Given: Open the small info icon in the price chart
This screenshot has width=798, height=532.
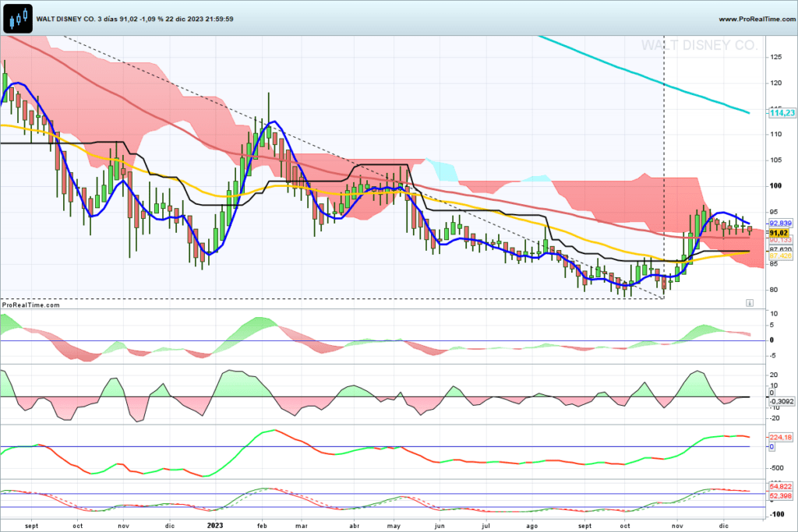Looking at the screenshot, I should [x=750, y=303].
